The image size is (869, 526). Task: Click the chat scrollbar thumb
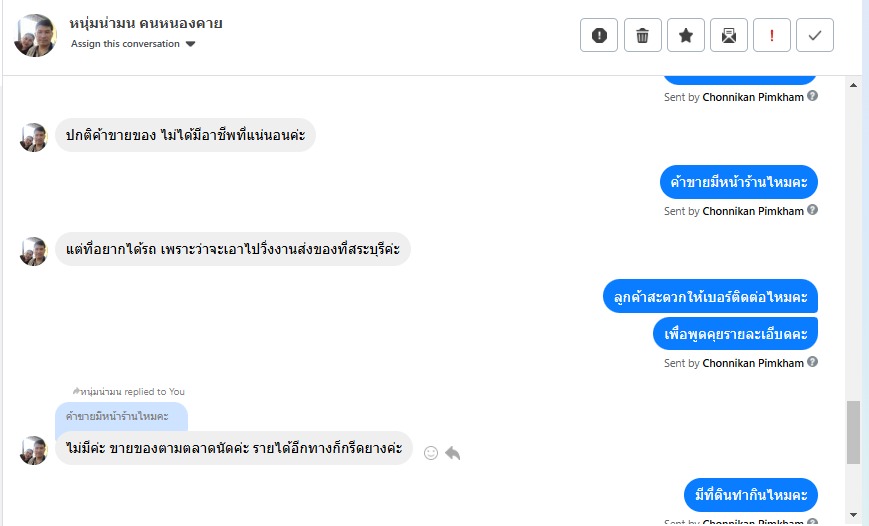(853, 432)
